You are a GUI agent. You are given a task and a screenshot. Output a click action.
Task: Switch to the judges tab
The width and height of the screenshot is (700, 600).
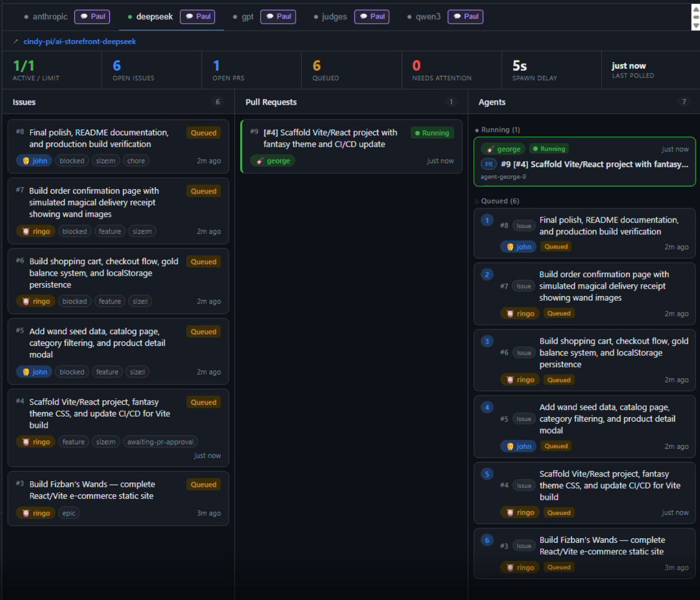point(331,16)
